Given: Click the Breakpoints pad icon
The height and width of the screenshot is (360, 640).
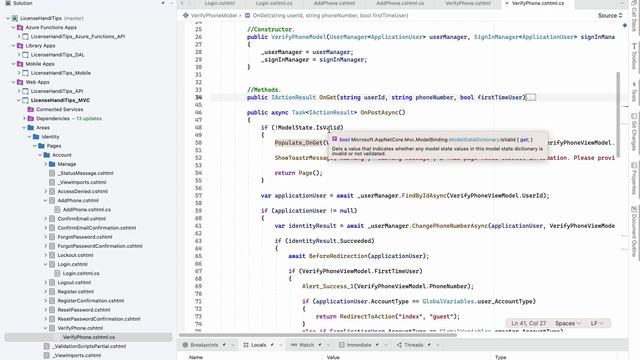Looking at the screenshot, I should coord(185,345).
